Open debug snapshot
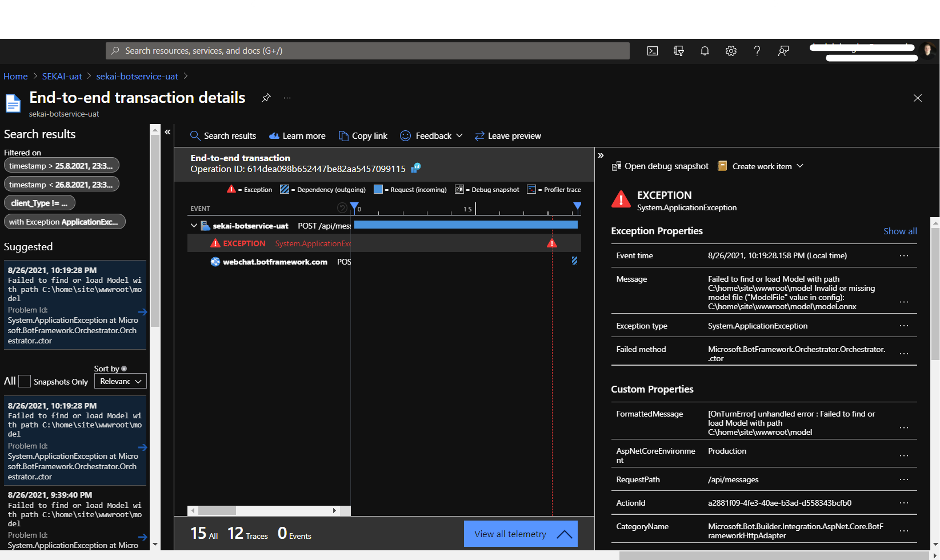The height and width of the screenshot is (560, 940). coord(660,166)
